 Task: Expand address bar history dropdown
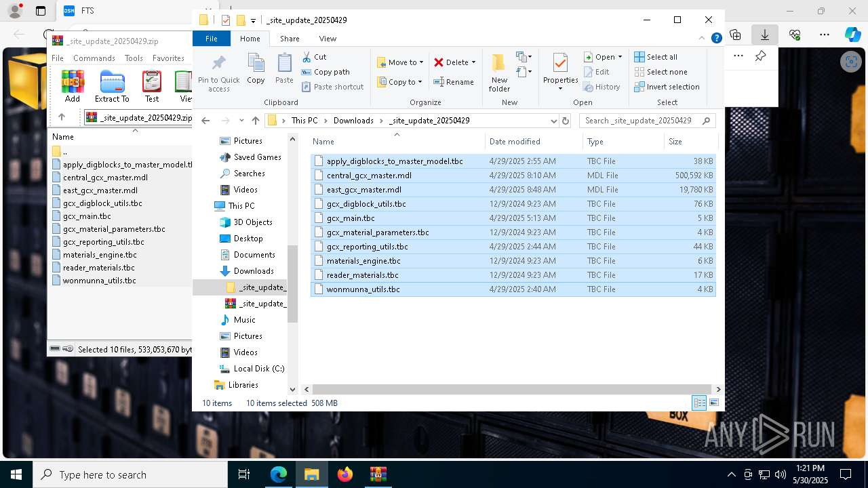coord(554,121)
